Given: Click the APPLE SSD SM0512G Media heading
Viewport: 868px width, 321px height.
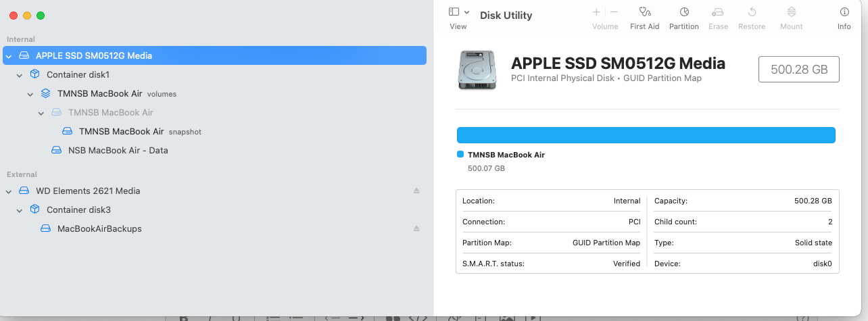Looking at the screenshot, I should click(x=618, y=64).
